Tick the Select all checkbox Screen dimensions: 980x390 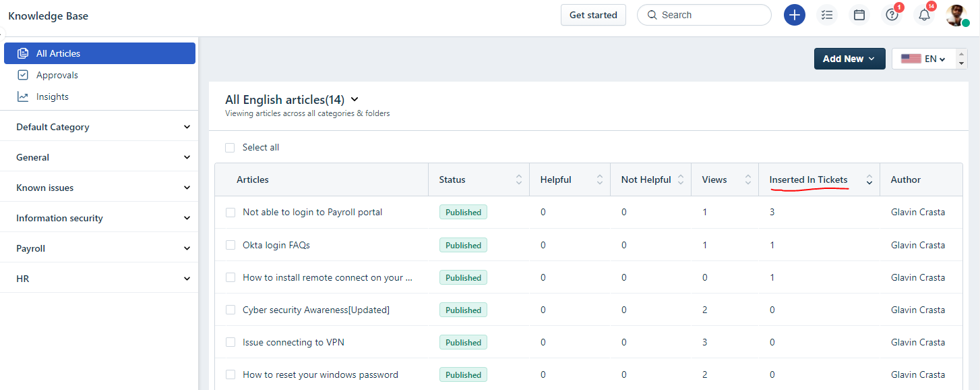point(230,147)
